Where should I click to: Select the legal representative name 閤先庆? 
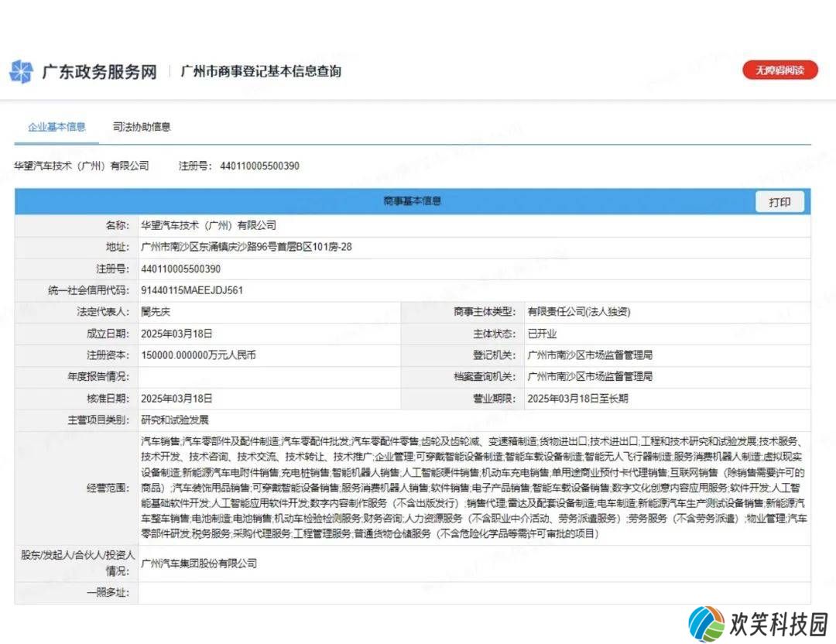pos(156,312)
